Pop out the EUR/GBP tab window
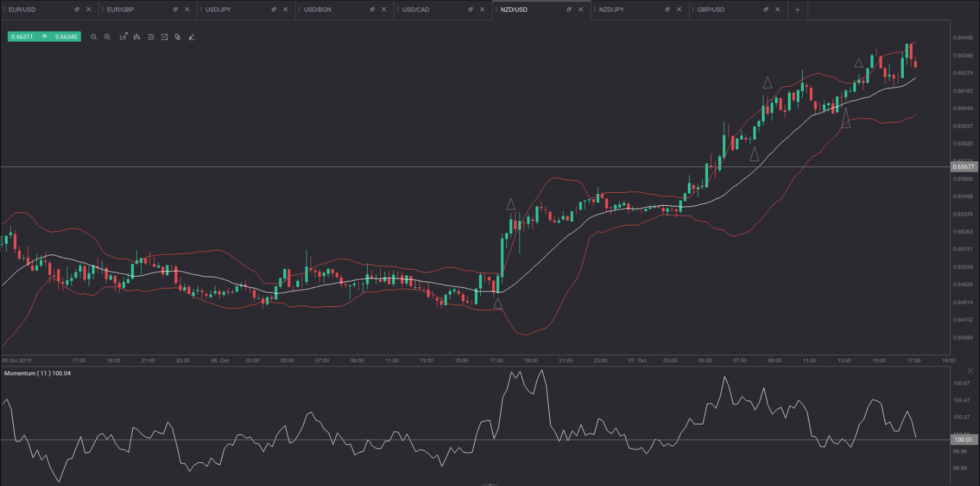 [175, 10]
